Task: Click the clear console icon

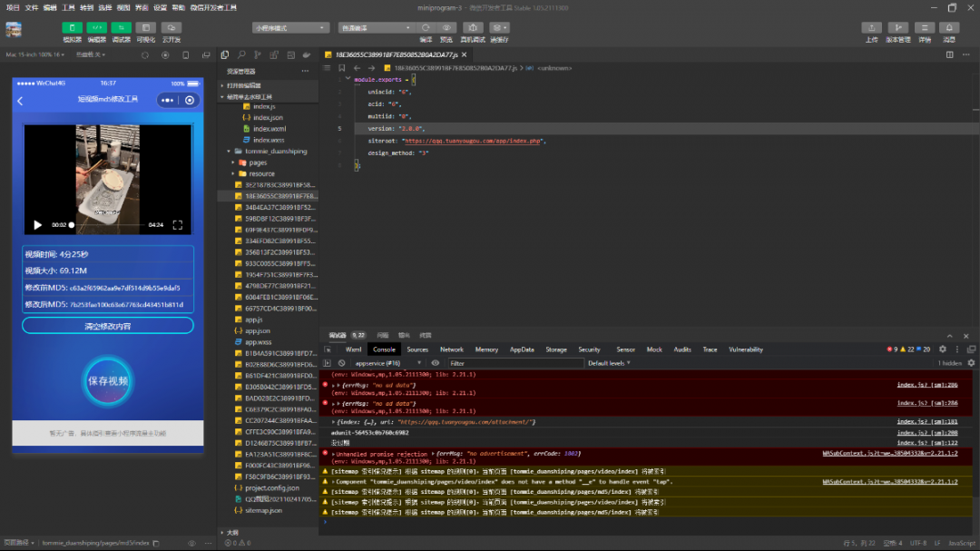Action: click(x=342, y=363)
